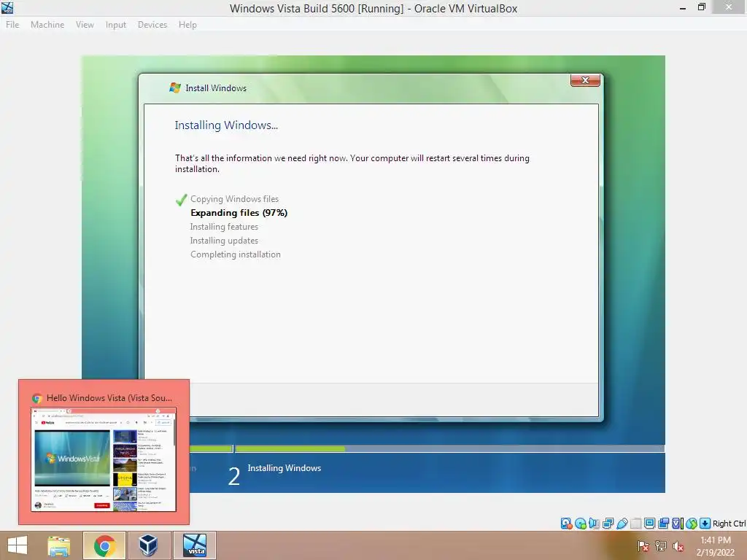
Task: Click the 'Installing Windows...' heading
Action: [226, 125]
